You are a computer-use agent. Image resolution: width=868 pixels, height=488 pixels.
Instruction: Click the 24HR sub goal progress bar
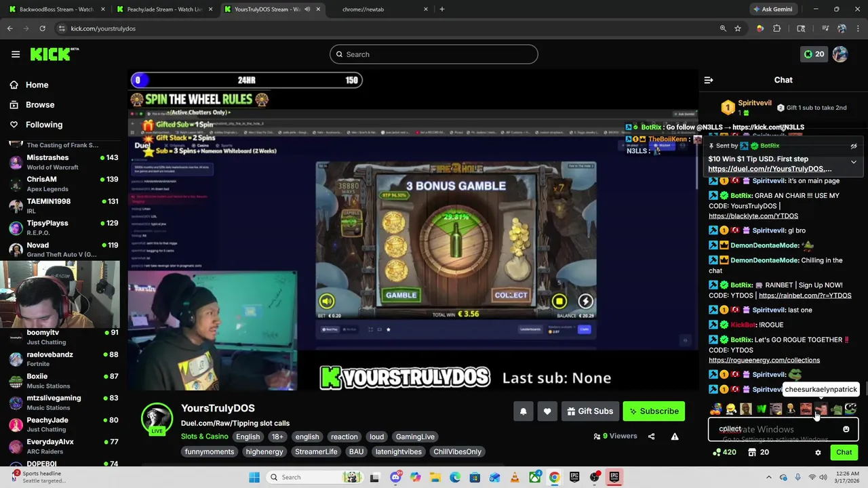[x=246, y=80]
